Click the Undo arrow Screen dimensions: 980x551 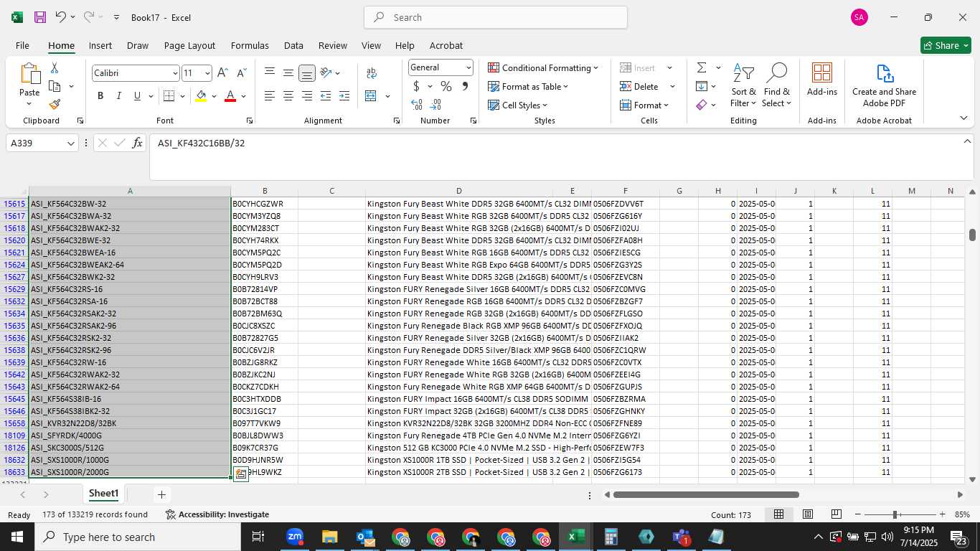[x=61, y=17]
